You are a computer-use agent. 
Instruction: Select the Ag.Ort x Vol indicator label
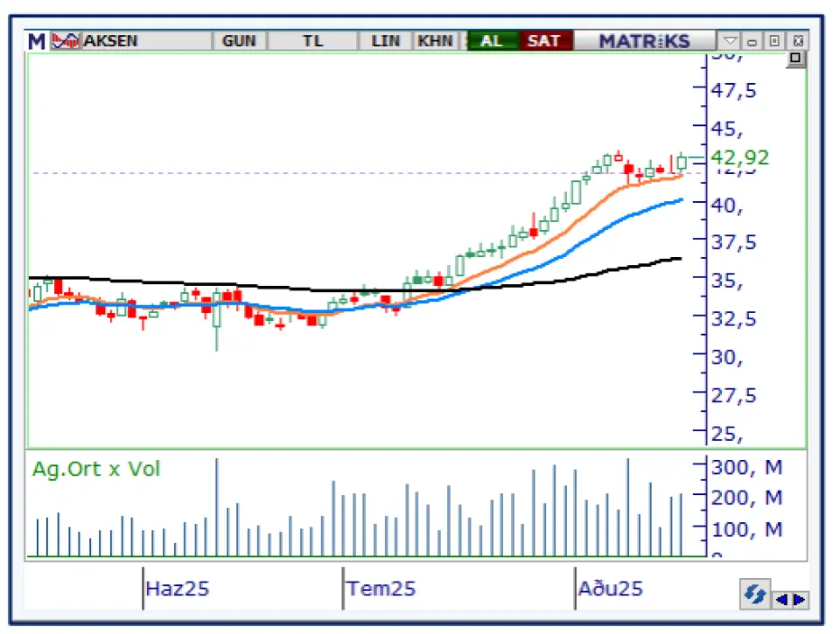(x=96, y=469)
